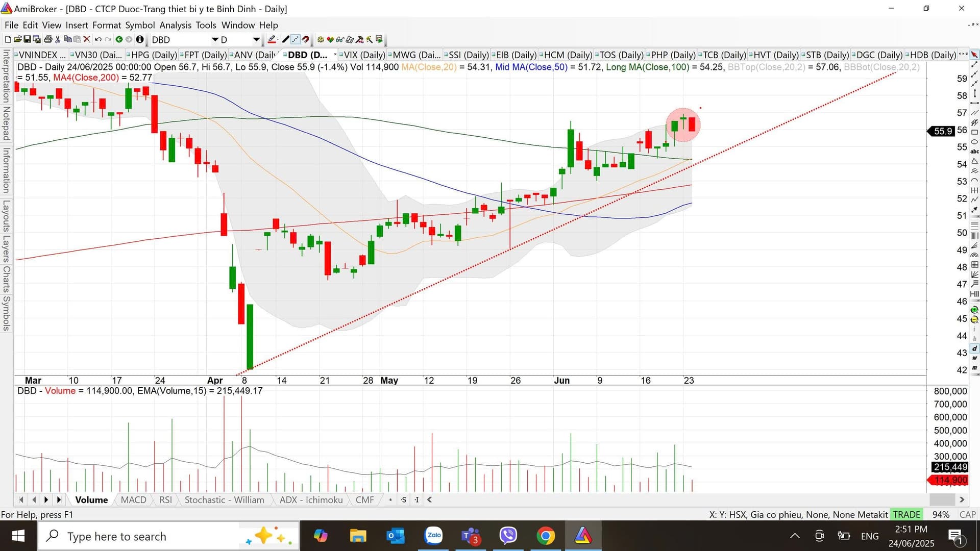Open the line color picker dropdown

click(x=278, y=39)
